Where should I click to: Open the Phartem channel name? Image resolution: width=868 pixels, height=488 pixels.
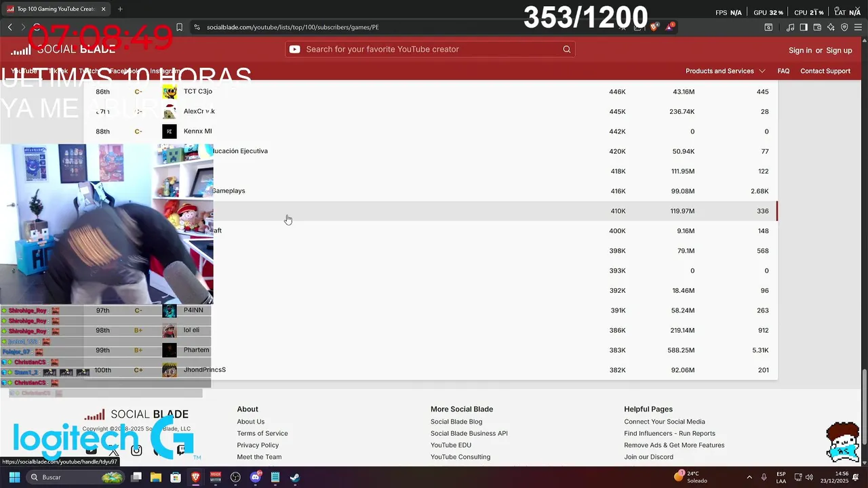196,350
